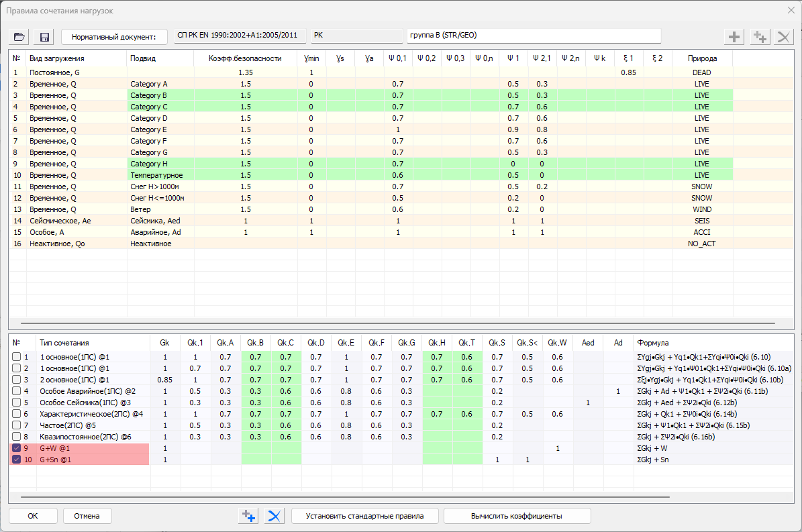Click the blue add-combination icon at bottom

pyautogui.click(x=248, y=516)
